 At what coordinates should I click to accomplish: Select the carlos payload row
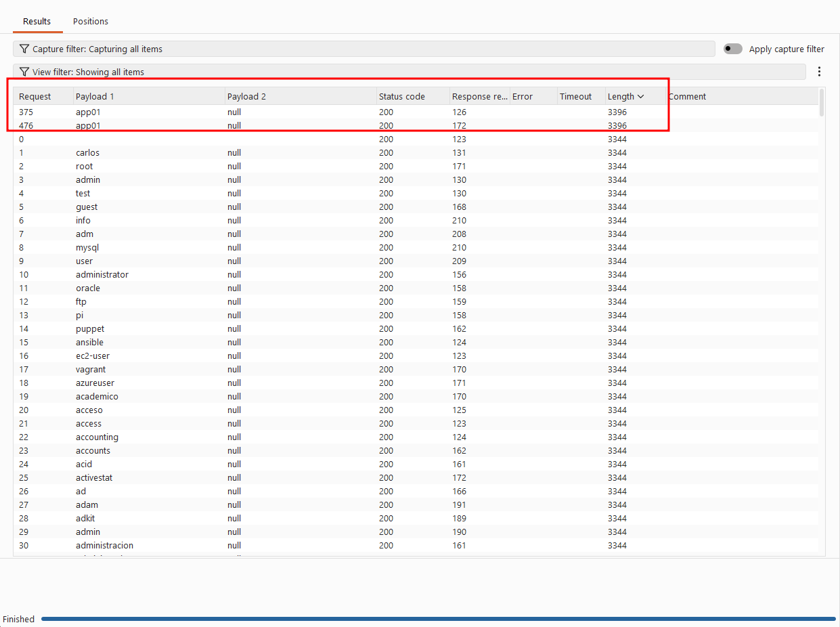point(416,152)
